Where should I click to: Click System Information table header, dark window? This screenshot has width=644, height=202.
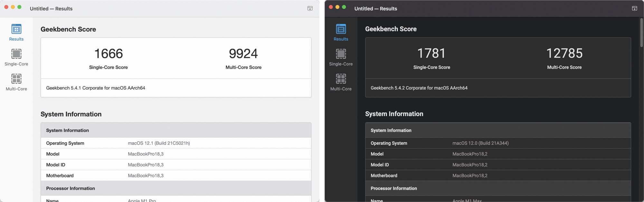click(498, 130)
